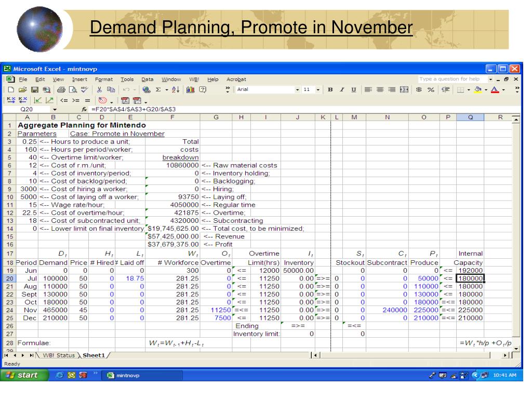Apply italic formatting

click(x=342, y=89)
